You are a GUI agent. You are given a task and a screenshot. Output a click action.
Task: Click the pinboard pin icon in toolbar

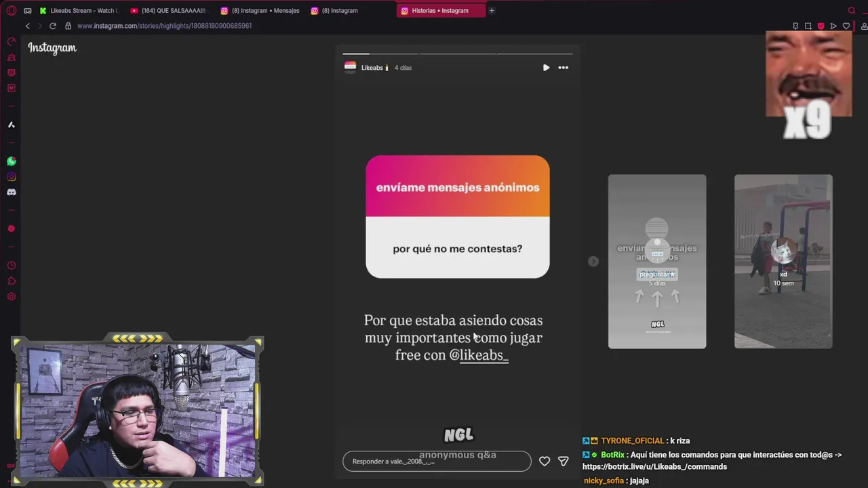pos(795,26)
